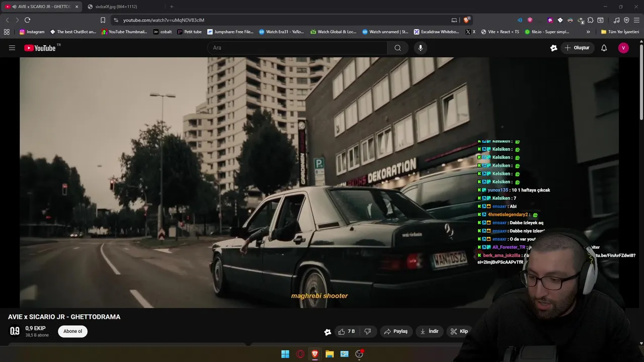Image resolution: width=644 pixels, height=362 pixels.
Task: Open the 0,9 EKIP channel name
Action: click(35, 328)
